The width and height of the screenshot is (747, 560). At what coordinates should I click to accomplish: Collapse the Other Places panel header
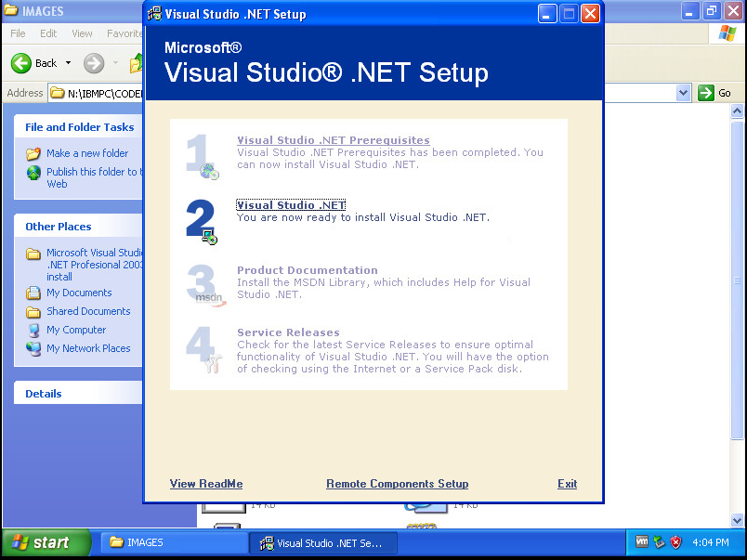click(79, 227)
